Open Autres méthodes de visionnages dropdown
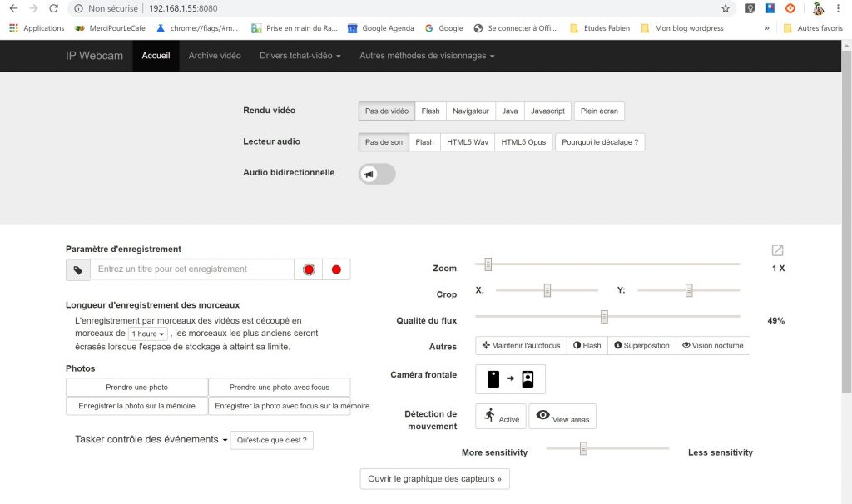The width and height of the screenshot is (852, 504). tap(427, 56)
